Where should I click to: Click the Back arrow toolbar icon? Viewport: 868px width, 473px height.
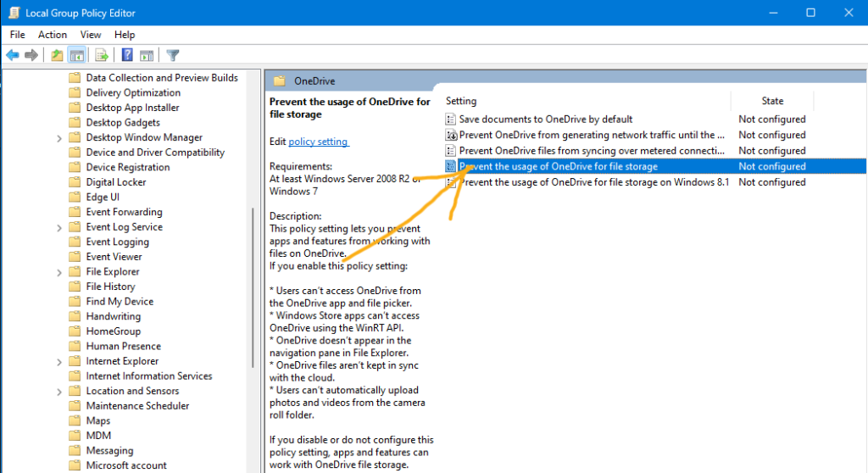(13, 55)
